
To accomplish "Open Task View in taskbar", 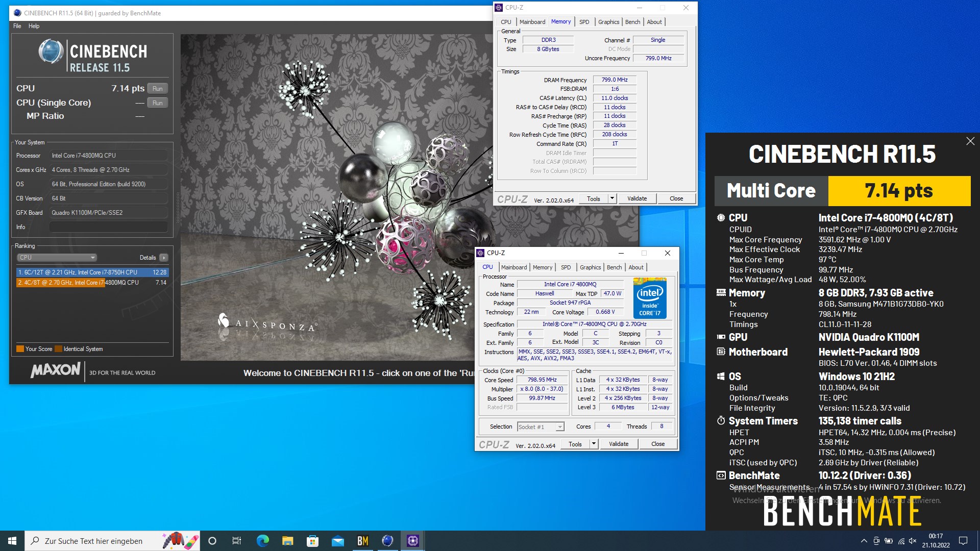I will (x=237, y=541).
